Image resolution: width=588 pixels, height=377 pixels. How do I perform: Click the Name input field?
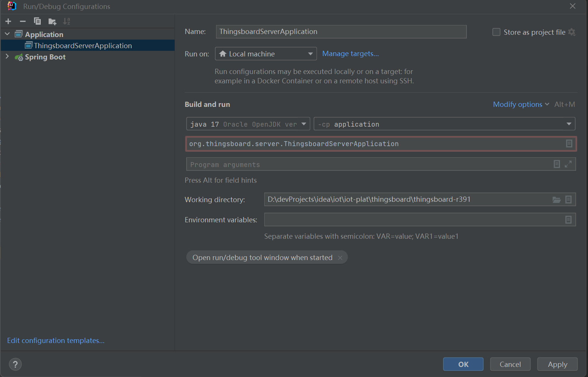(x=341, y=32)
